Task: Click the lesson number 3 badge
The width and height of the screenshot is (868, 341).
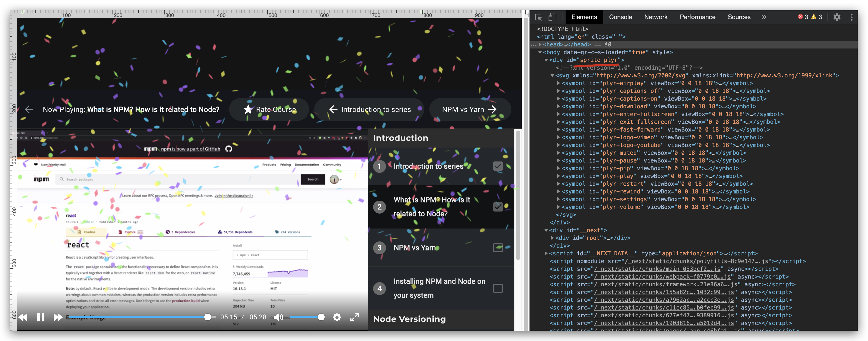Action: (379, 248)
